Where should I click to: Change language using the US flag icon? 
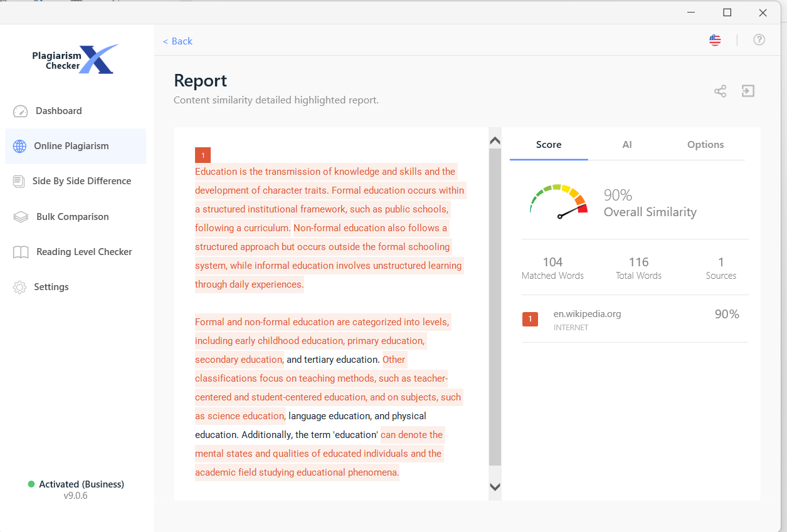click(715, 40)
